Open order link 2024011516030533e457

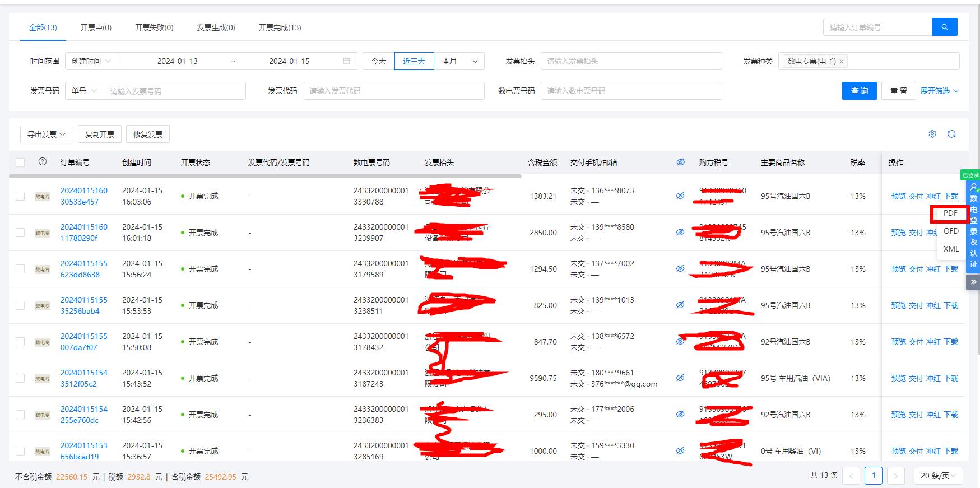(83, 196)
